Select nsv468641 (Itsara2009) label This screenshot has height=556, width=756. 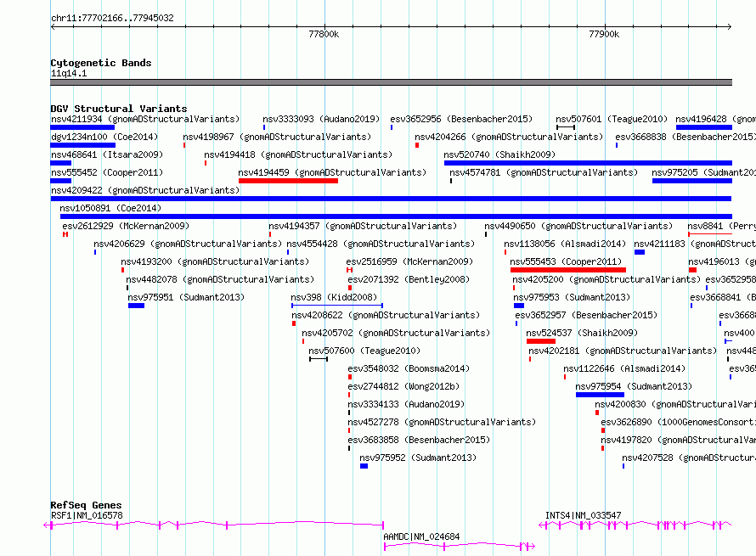click(x=107, y=154)
